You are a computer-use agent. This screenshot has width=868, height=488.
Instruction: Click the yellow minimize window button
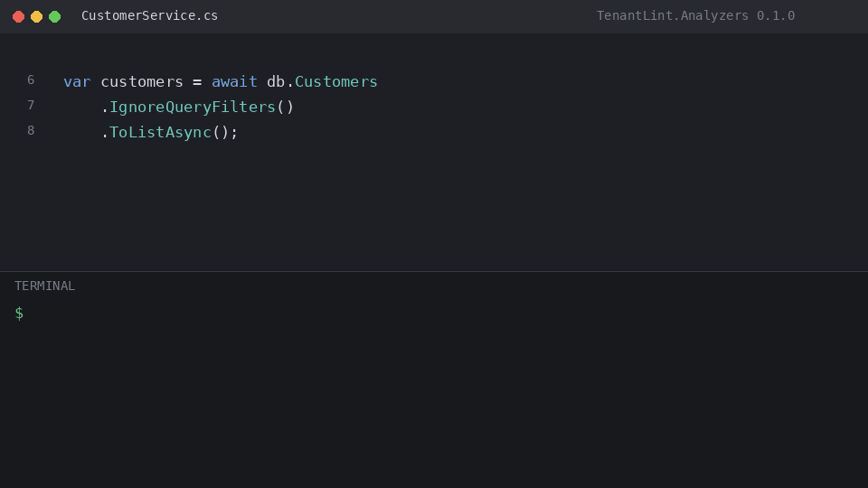(36, 16)
